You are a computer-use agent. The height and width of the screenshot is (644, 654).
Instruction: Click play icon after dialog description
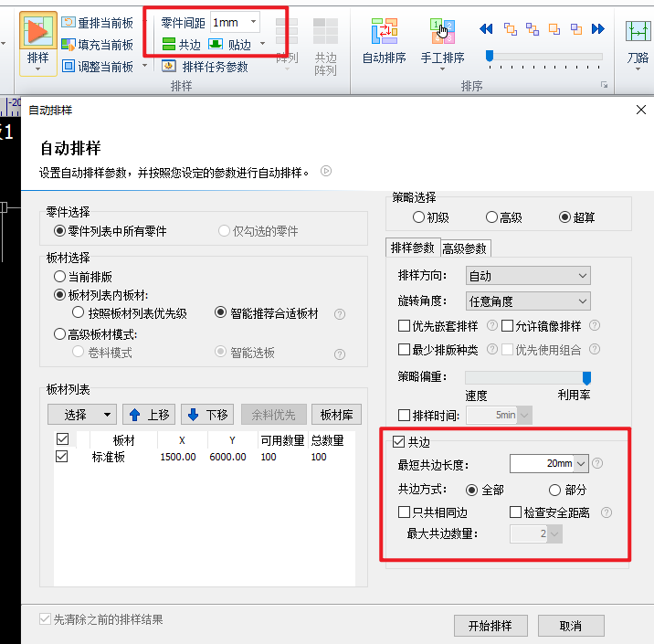(326, 171)
